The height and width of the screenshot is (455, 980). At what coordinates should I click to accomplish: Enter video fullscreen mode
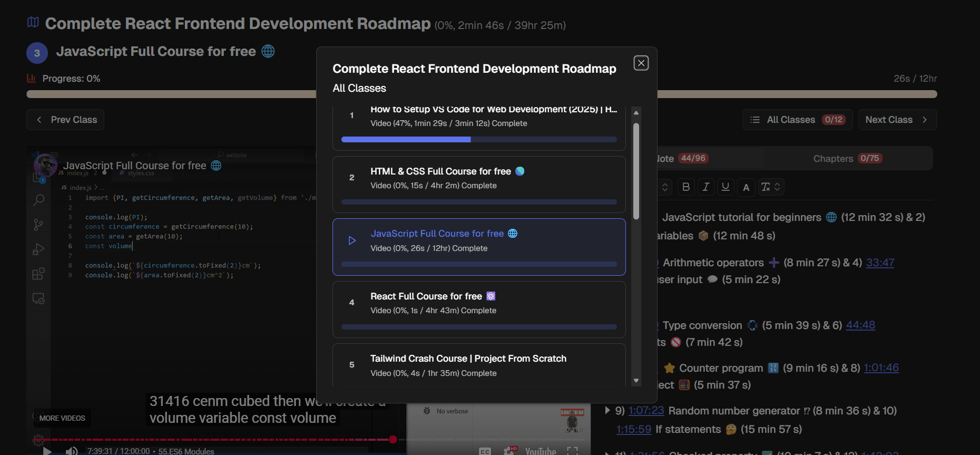tap(573, 451)
